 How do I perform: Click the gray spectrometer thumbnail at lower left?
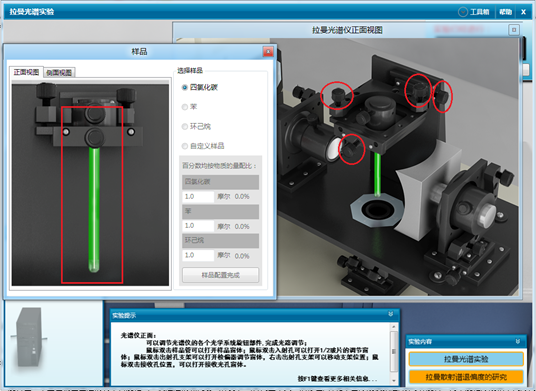pyautogui.click(x=30, y=337)
